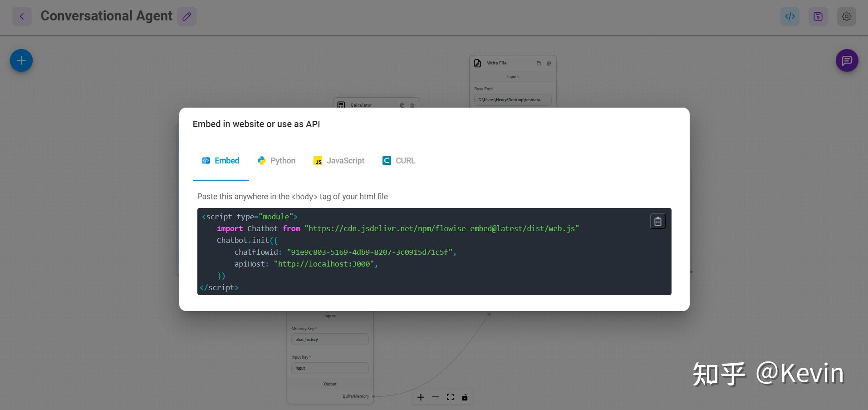Open settings gear in the header
Screen dimensions: 868x410
846,16
